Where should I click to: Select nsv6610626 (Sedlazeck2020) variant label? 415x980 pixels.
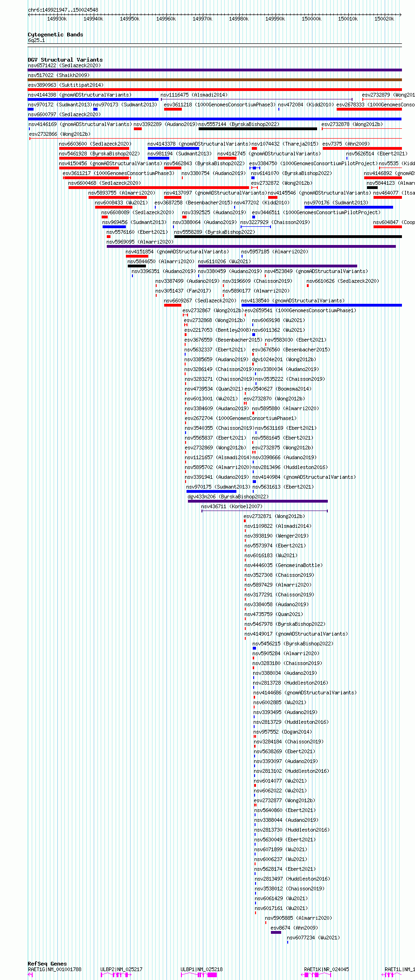click(x=343, y=281)
